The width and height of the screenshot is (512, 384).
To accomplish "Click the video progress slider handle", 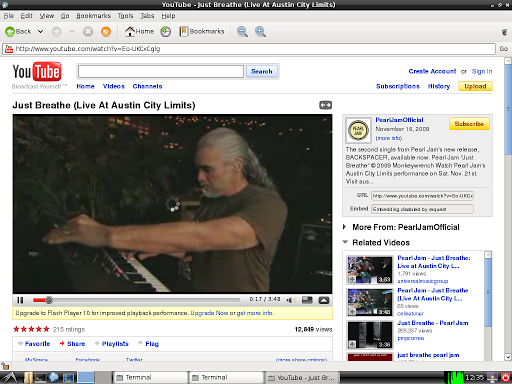I will (49, 300).
